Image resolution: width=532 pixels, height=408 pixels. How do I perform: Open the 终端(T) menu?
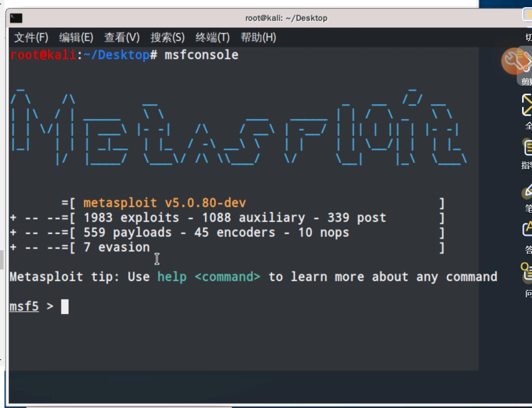coord(212,37)
